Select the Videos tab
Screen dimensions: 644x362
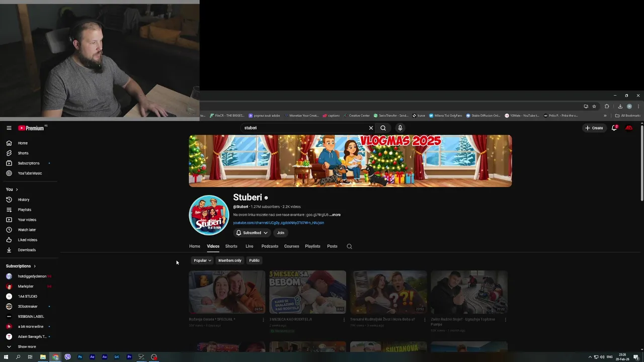coord(213,246)
